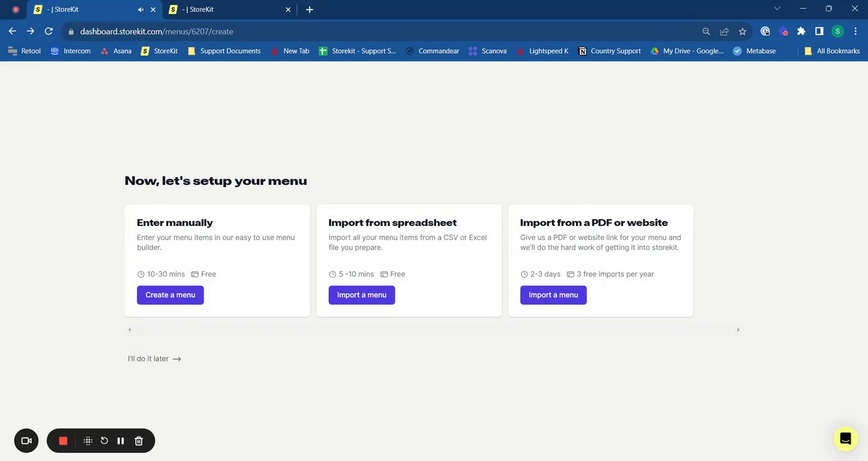Open the Country Support bookmark

click(609, 51)
